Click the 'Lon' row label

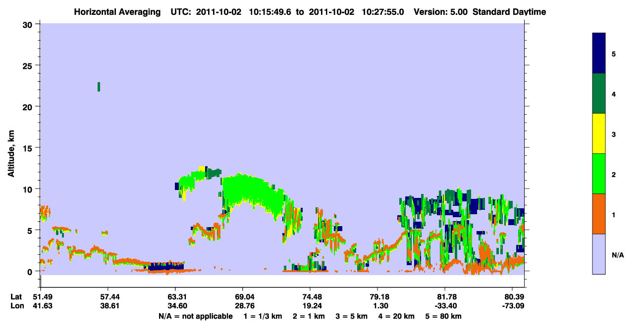[16, 306]
